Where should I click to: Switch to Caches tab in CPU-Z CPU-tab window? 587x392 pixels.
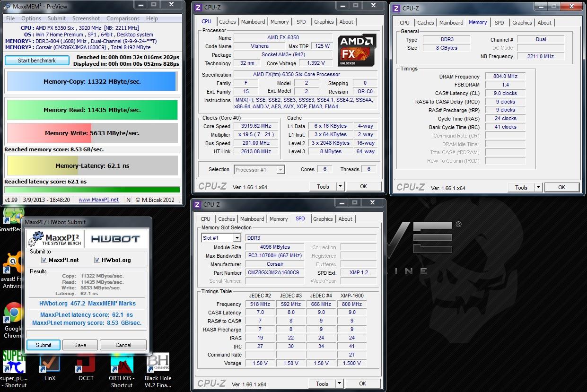tap(228, 22)
